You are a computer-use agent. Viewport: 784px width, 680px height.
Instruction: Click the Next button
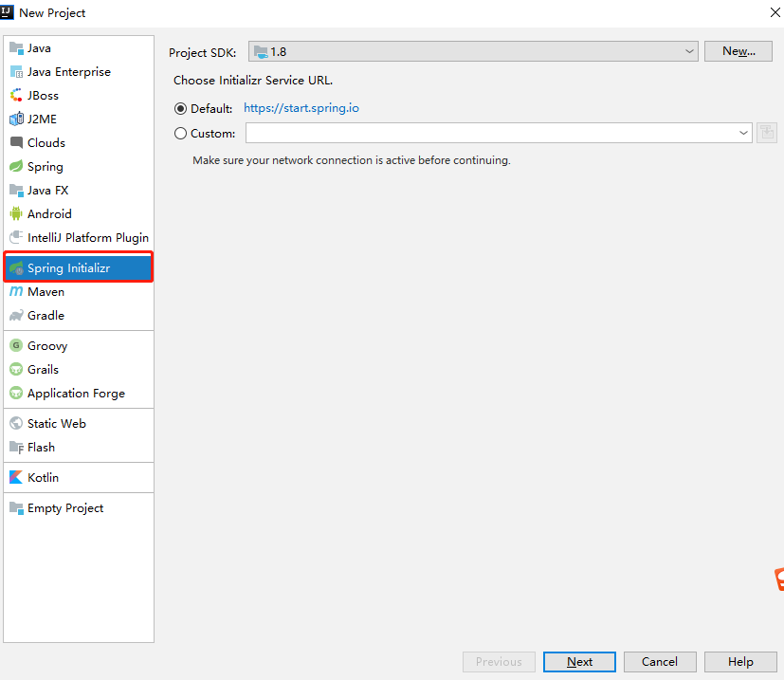(579, 661)
